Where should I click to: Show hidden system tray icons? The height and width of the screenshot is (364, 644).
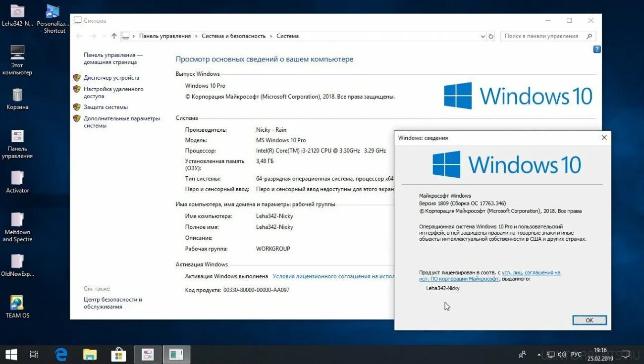[539, 355]
